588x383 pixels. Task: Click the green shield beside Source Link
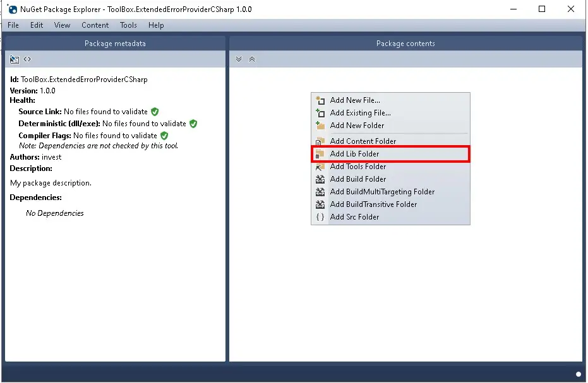point(155,112)
